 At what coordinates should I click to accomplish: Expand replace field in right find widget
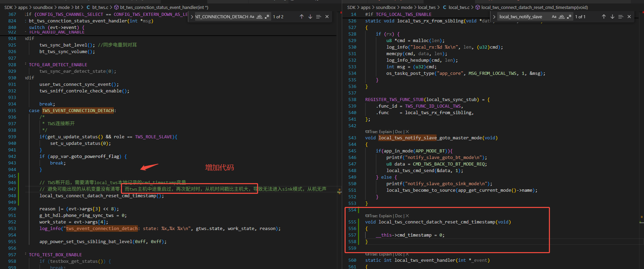coord(494,17)
